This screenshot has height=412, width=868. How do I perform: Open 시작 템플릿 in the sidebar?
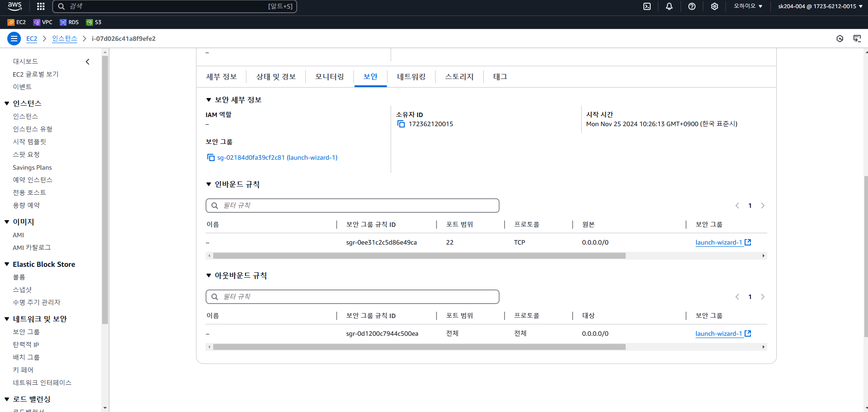pyautogui.click(x=29, y=142)
